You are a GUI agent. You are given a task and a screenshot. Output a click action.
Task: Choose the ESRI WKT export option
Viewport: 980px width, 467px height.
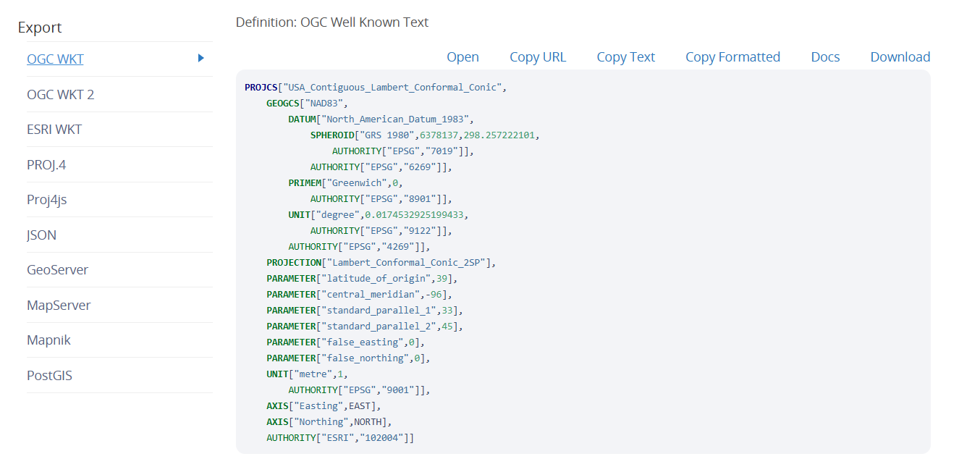(54, 130)
